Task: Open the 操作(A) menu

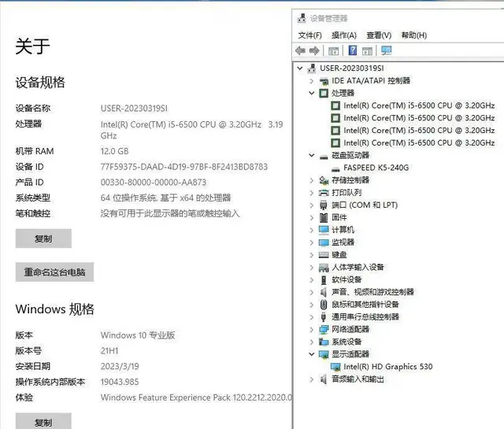Action: (344, 35)
